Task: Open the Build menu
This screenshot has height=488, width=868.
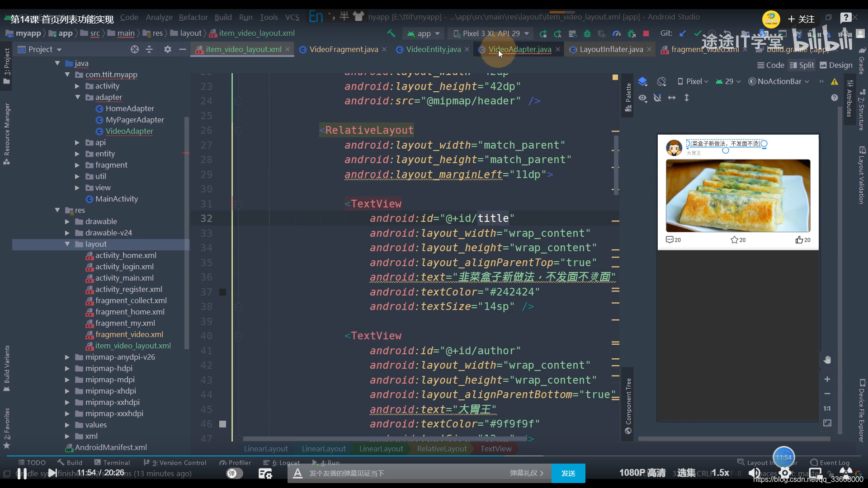Action: [223, 17]
